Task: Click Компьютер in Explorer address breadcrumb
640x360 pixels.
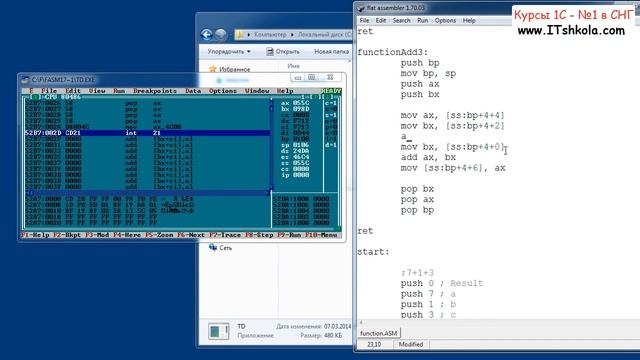Action: pyautogui.click(x=270, y=35)
